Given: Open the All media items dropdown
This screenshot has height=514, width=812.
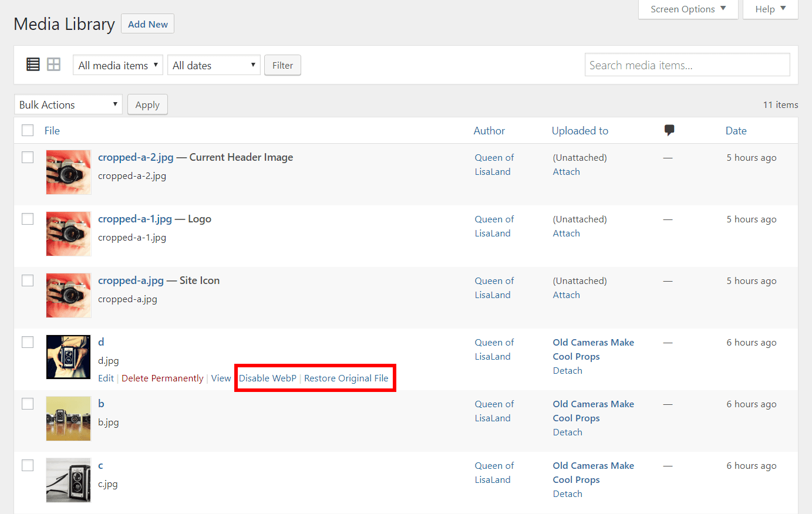Looking at the screenshot, I should tap(118, 65).
